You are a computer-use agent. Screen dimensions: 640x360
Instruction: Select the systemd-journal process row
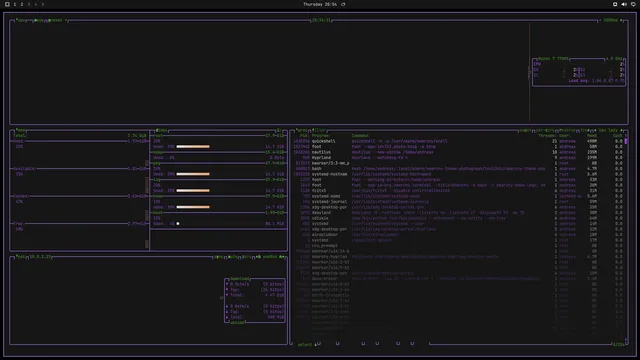457,202
